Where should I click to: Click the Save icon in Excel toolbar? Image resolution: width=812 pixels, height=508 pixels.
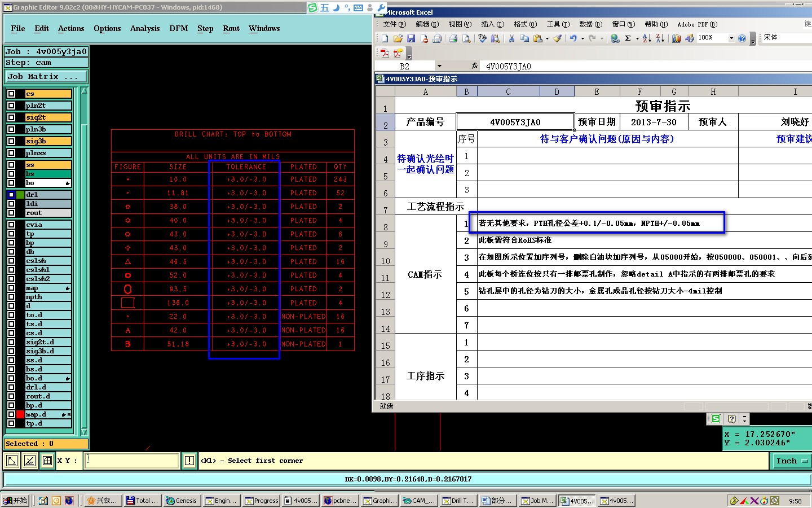[411, 38]
